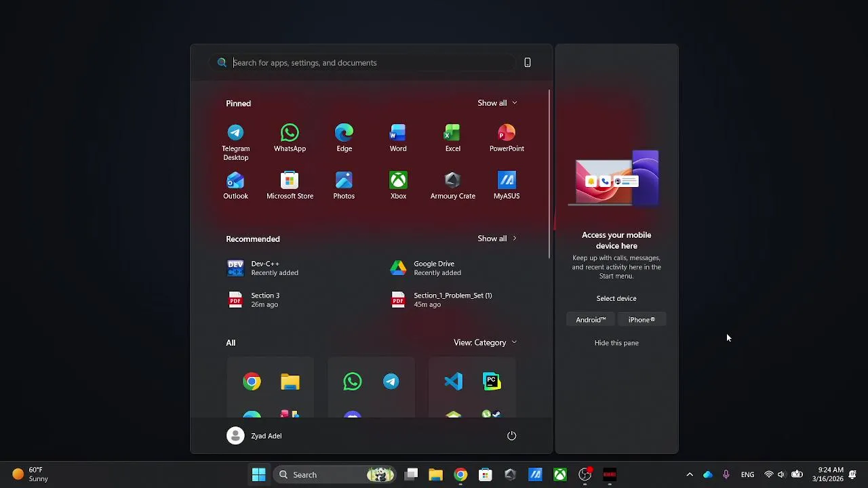Image resolution: width=868 pixels, height=488 pixels.
Task: Show all Recommended items
Action: pyautogui.click(x=498, y=239)
